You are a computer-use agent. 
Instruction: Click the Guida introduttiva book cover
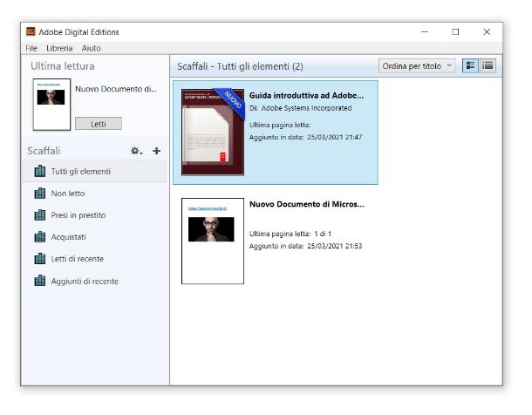pyautogui.click(x=213, y=133)
